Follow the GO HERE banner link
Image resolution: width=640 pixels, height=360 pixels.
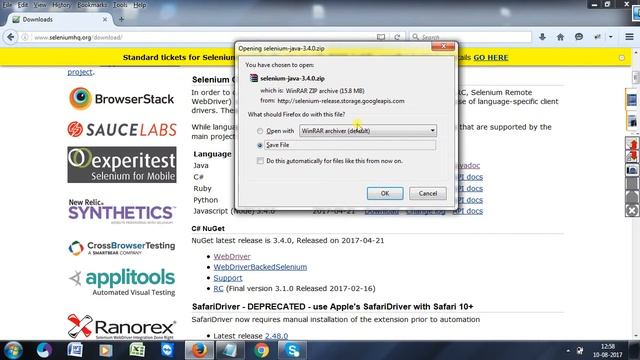tap(491, 58)
